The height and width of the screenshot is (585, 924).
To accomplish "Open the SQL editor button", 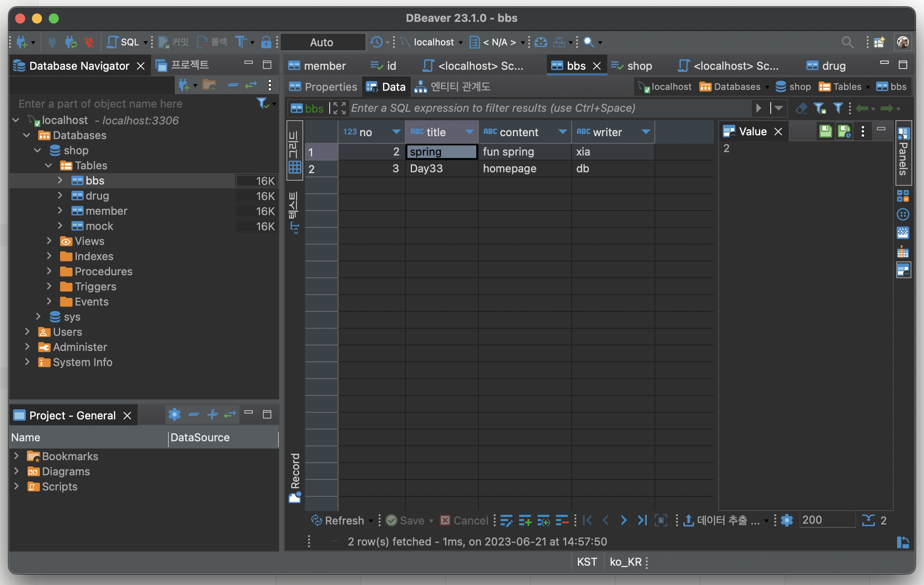I will (123, 42).
